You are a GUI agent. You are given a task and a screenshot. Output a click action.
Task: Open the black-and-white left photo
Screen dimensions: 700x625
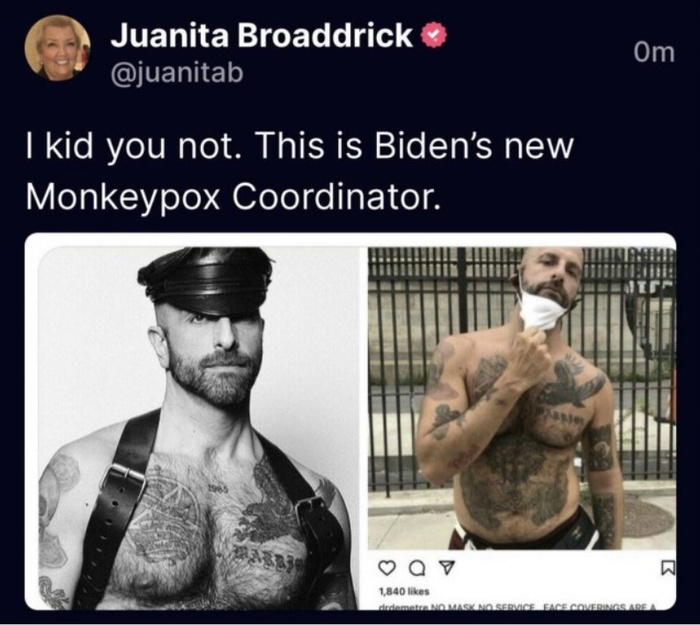pyautogui.click(x=198, y=428)
